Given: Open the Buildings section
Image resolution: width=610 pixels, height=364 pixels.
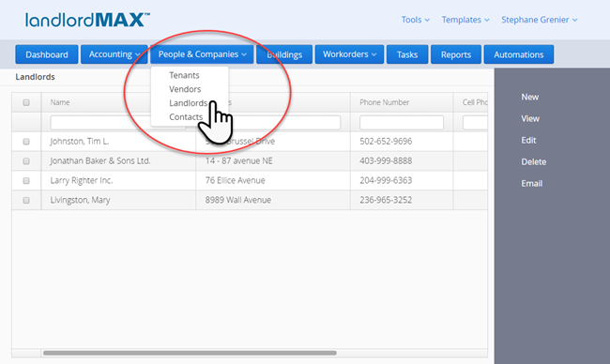Looking at the screenshot, I should [x=284, y=54].
